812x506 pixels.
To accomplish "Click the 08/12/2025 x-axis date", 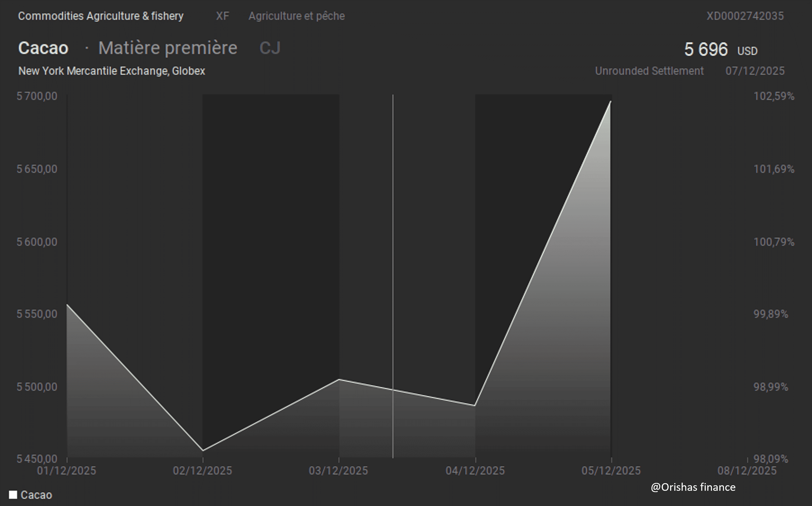I will tap(747, 471).
